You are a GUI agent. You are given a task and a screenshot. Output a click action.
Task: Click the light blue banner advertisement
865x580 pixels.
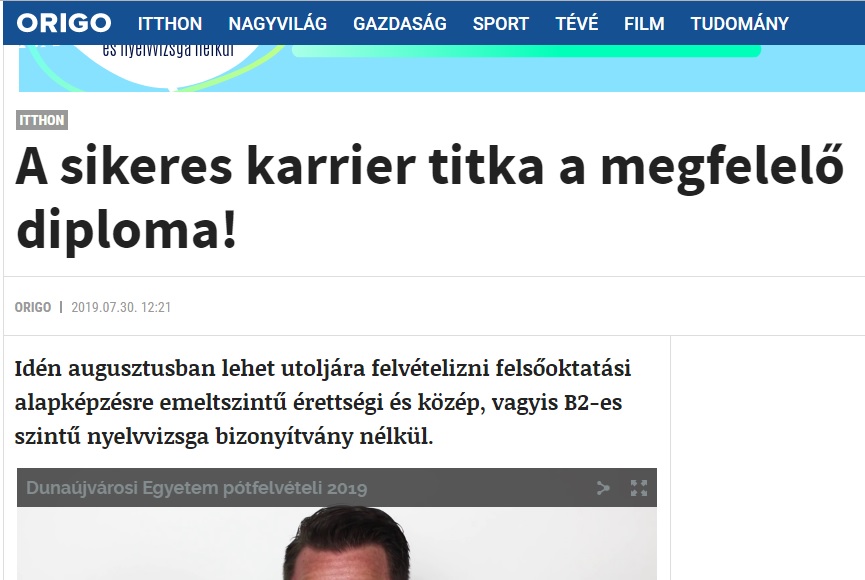click(x=442, y=68)
